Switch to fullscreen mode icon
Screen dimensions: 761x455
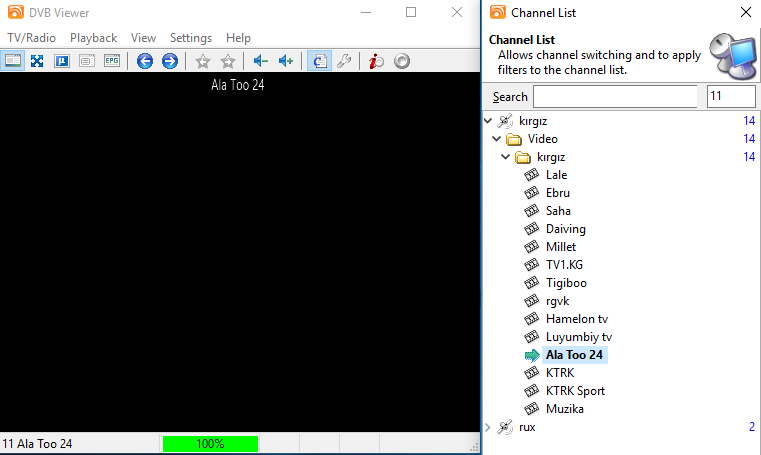[x=37, y=61]
